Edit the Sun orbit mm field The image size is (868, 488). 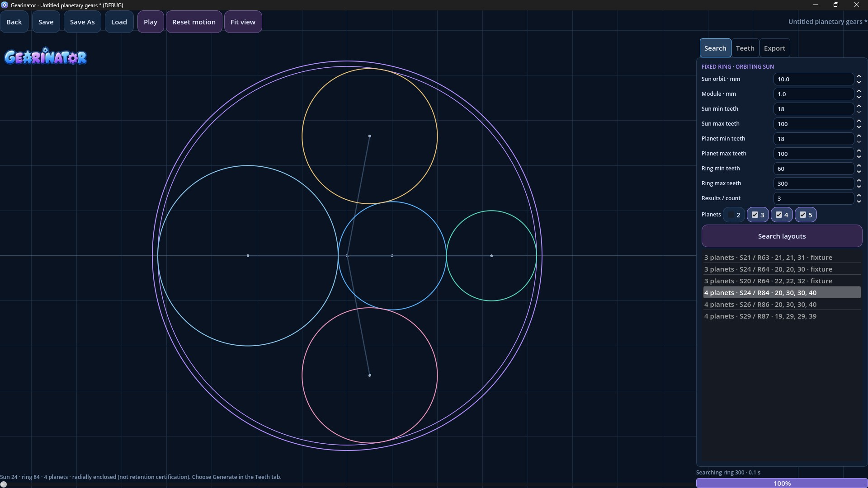pyautogui.click(x=813, y=79)
